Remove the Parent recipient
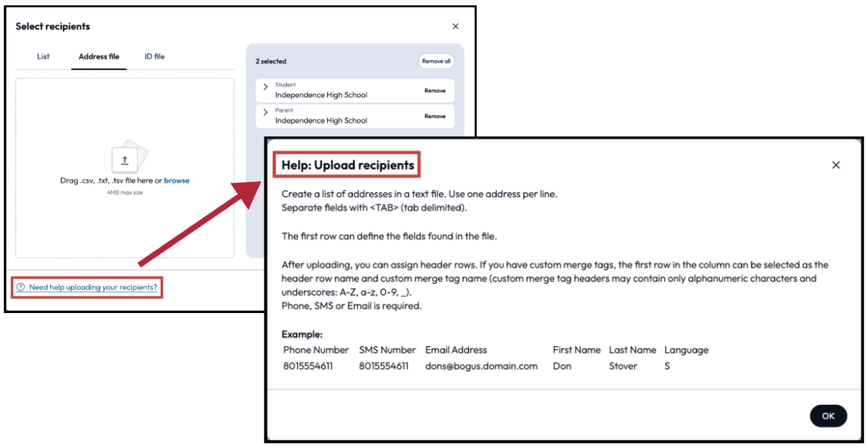This screenshot has width=868, height=448. [435, 116]
